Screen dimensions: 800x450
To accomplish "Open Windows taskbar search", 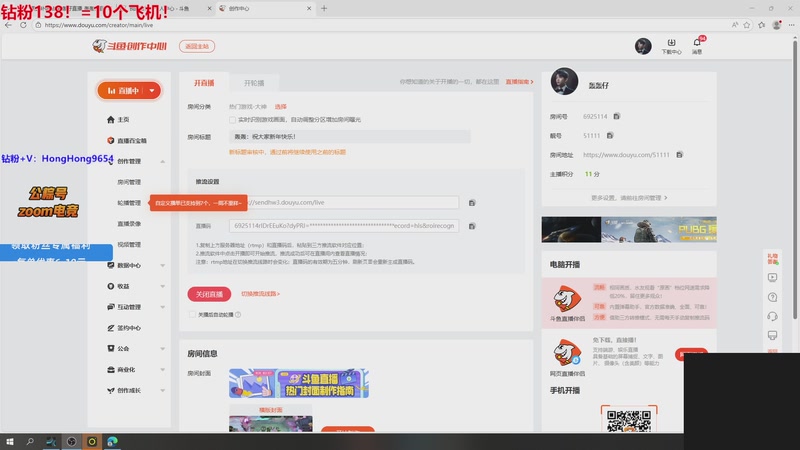I will tap(30, 441).
